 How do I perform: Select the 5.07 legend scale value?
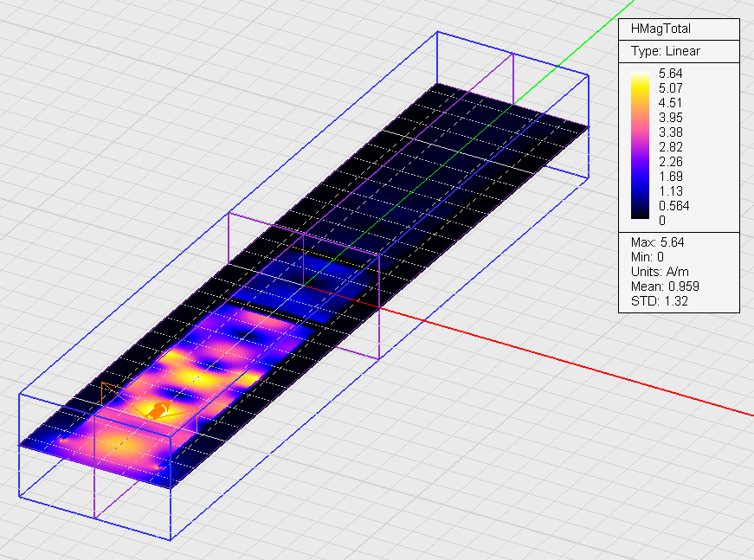click(671, 88)
